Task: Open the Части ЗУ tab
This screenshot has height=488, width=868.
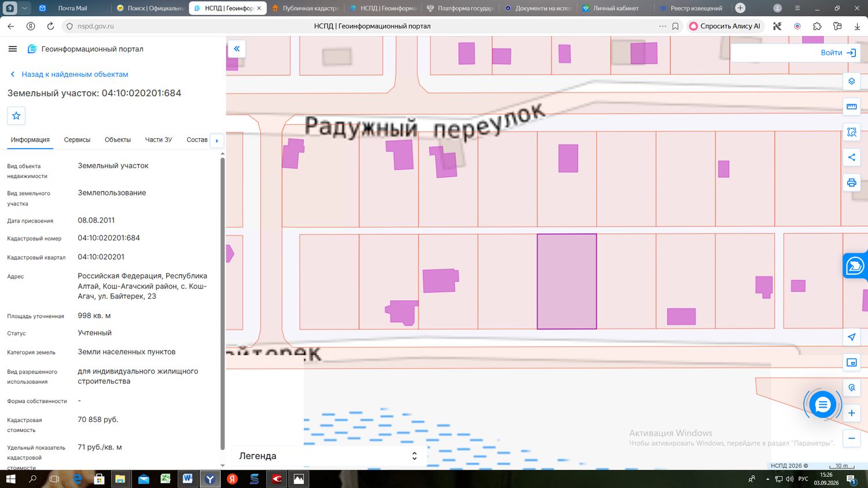Action: 159,140
